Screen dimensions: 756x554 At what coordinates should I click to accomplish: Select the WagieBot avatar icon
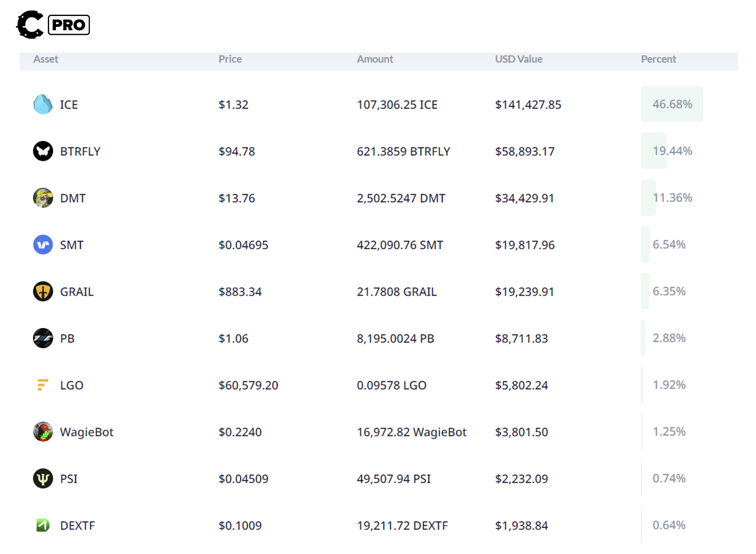[x=42, y=432]
